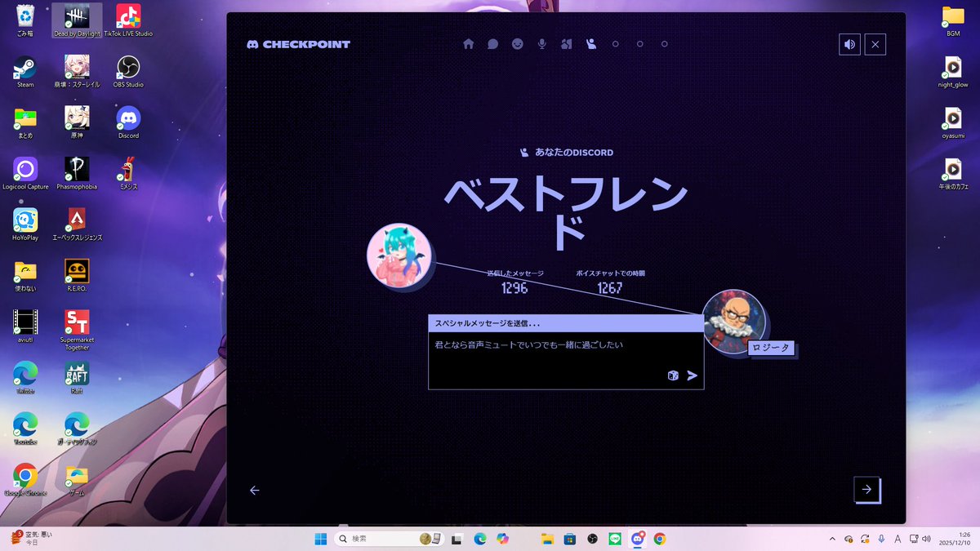Select the twitter Edge shortcut on desktop
This screenshot has height=551, width=980.
click(x=25, y=378)
